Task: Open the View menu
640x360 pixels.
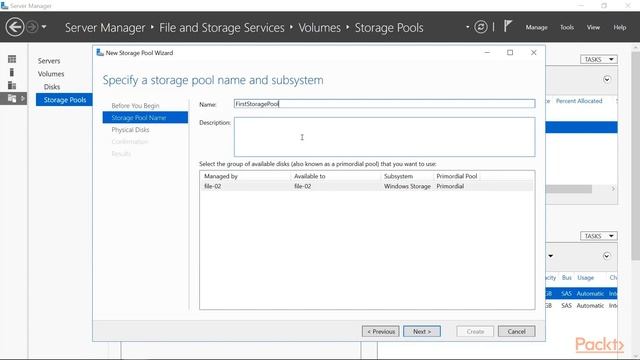Action: [x=593, y=27]
